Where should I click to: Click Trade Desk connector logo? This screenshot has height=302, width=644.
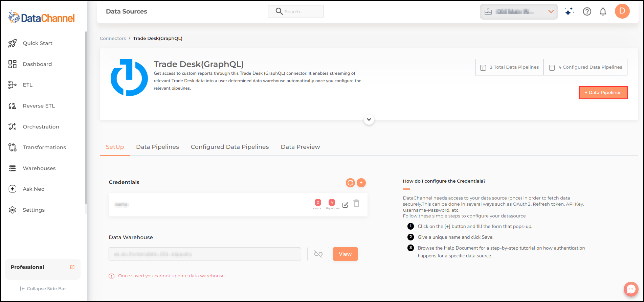[x=129, y=77]
